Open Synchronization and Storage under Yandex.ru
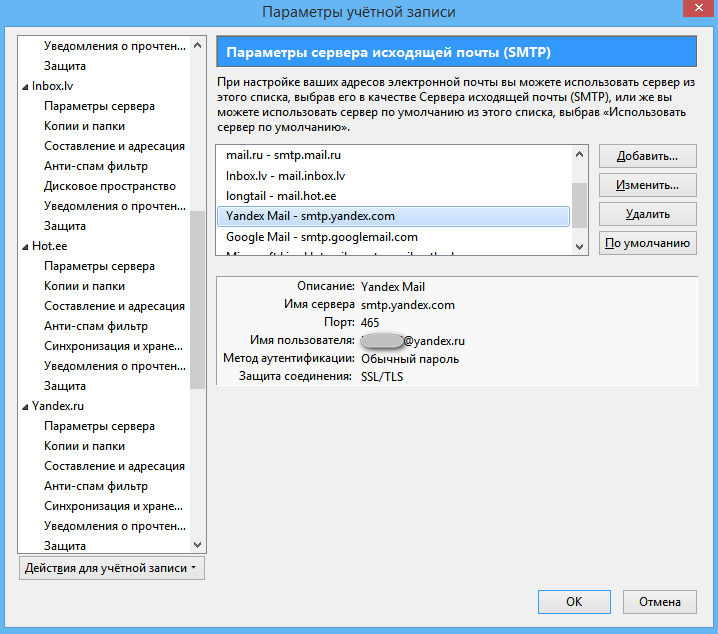718x634 pixels. click(114, 506)
